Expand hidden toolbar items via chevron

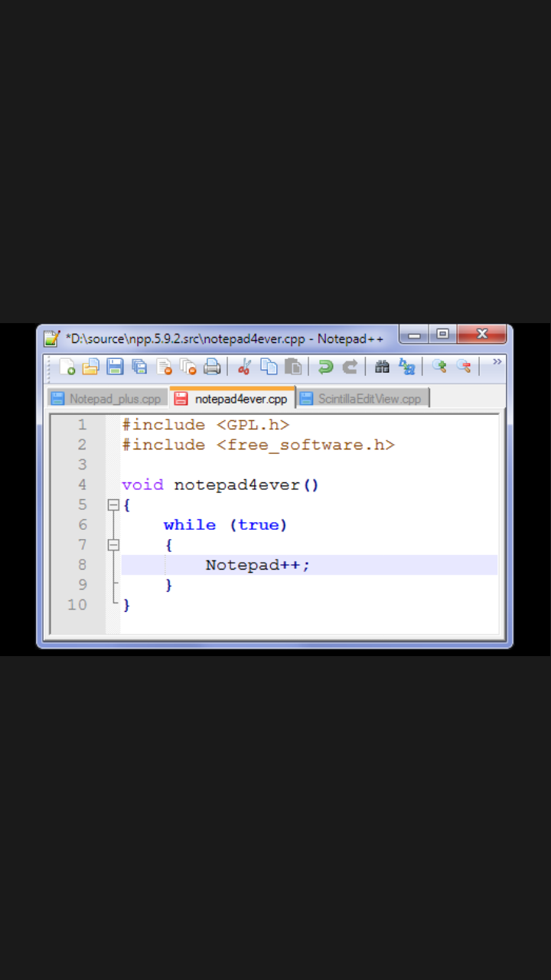point(497,362)
